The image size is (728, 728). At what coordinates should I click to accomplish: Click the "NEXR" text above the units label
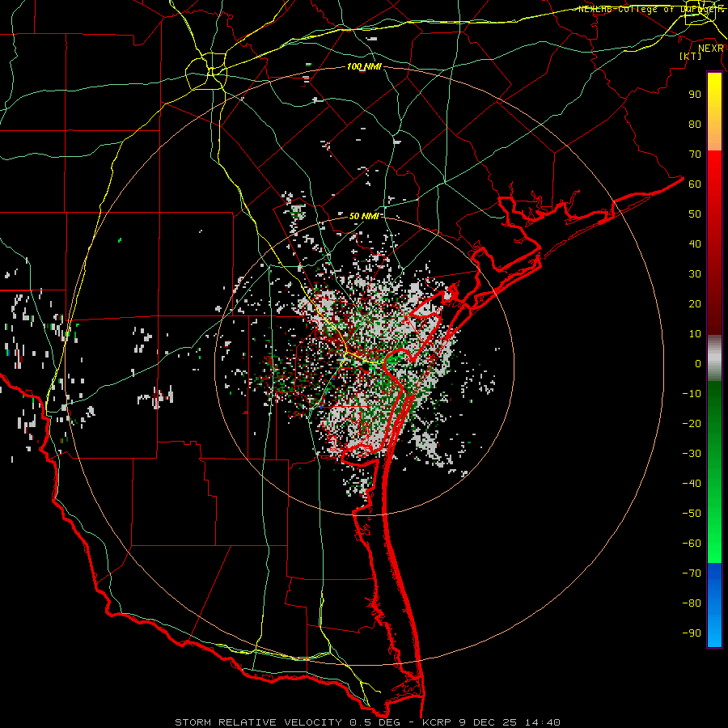pyautogui.click(x=711, y=49)
